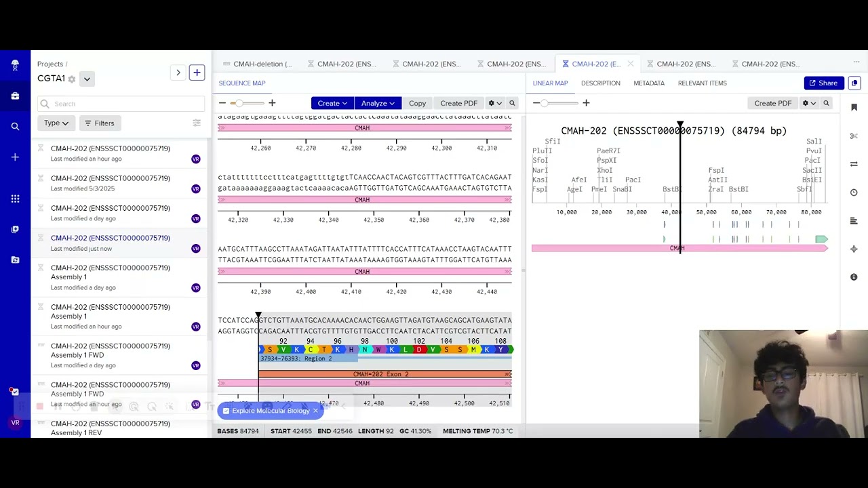Screen dimensions: 868x488
Task: Click the right-arrow button beside the Projects plus button
Action: pos(178,73)
